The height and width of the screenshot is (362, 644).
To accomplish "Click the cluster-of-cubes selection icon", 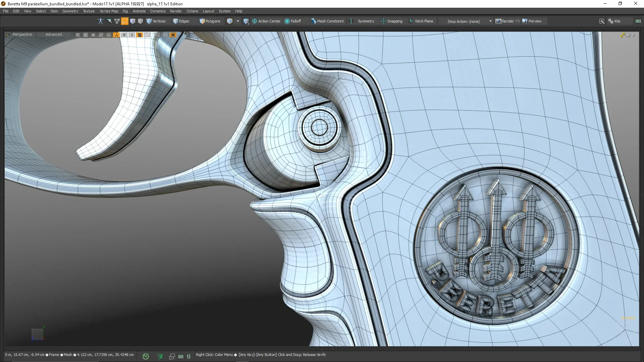I will pyautogui.click(x=117, y=21).
